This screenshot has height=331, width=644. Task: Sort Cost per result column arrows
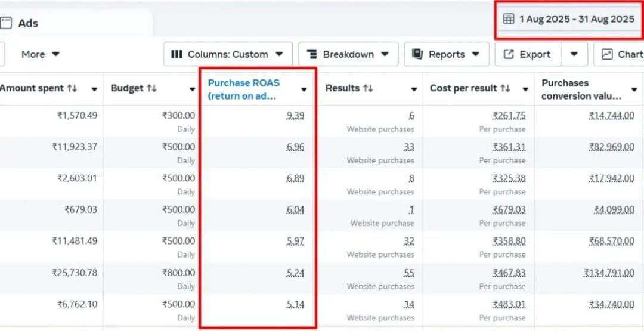pos(506,88)
